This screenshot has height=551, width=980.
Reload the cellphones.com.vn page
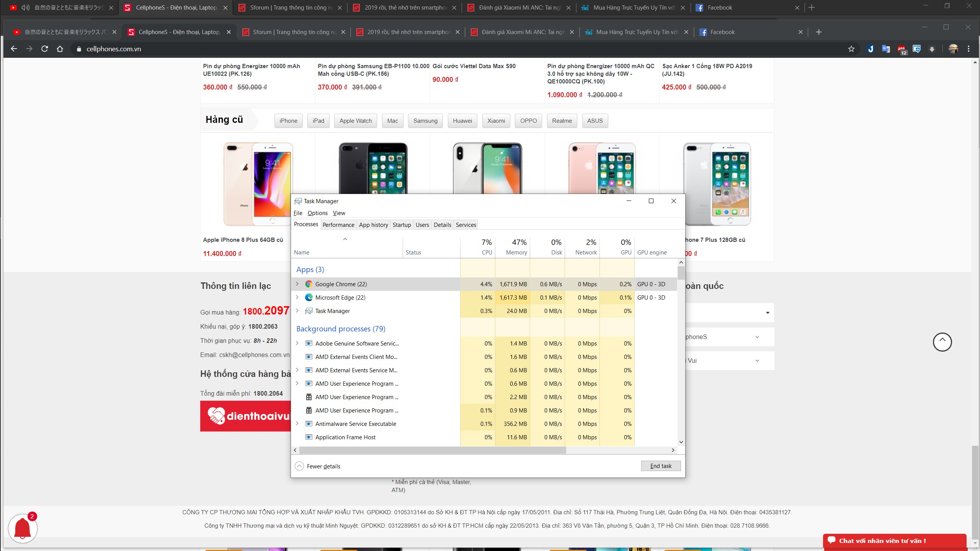45,49
